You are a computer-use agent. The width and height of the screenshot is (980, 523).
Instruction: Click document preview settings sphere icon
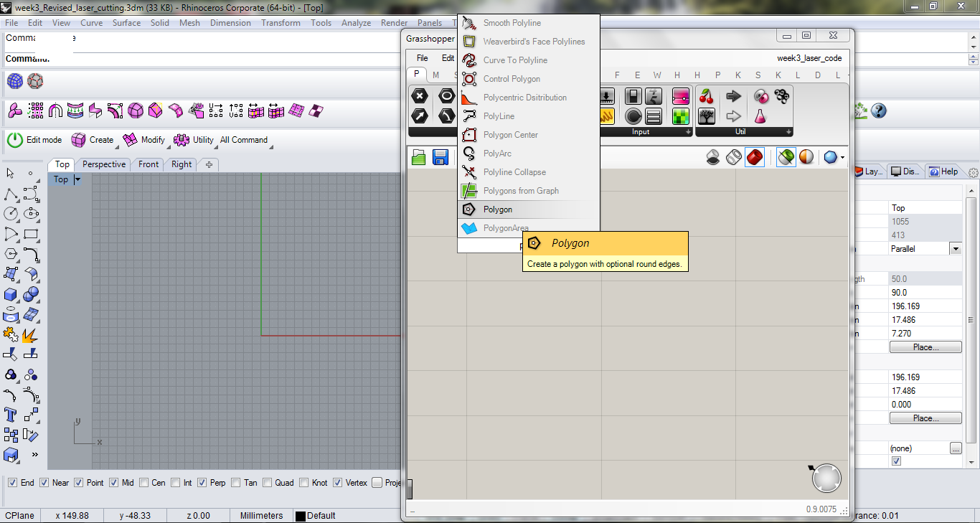831,156
